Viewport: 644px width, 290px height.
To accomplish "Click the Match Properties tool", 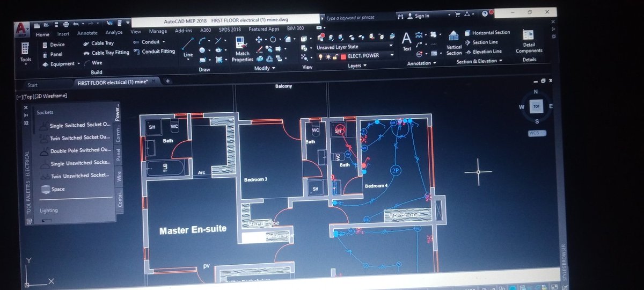I will tap(243, 49).
